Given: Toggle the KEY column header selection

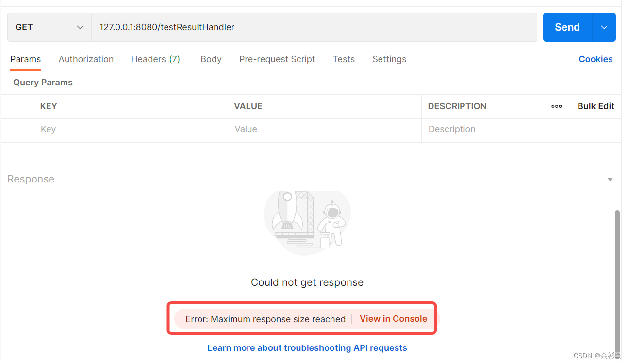Looking at the screenshot, I should [x=18, y=106].
